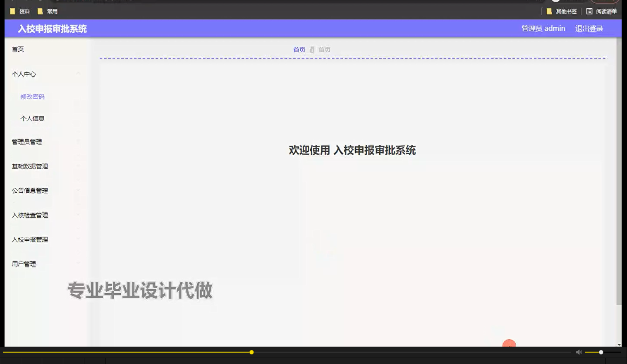Mute the video via speaker icon

[578, 352]
